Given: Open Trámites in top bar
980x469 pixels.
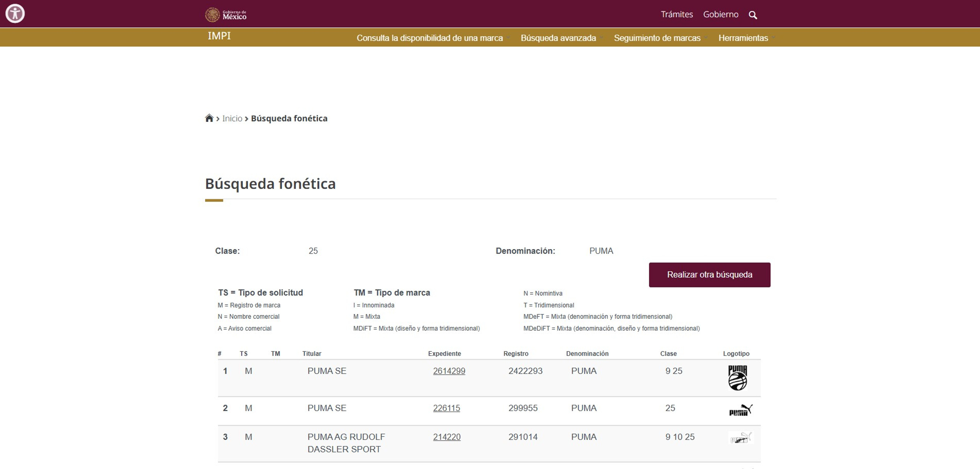Looking at the screenshot, I should click(677, 15).
